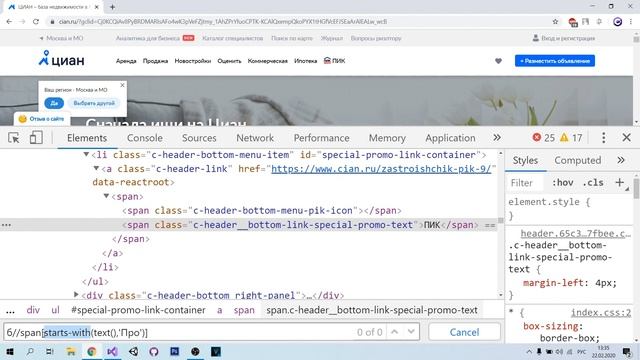Add a new style rule plus
The image size is (640, 360).
620,182
